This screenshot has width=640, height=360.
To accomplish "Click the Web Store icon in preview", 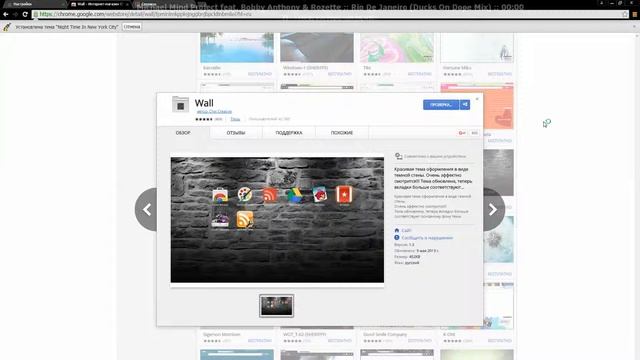I will click(220, 196).
